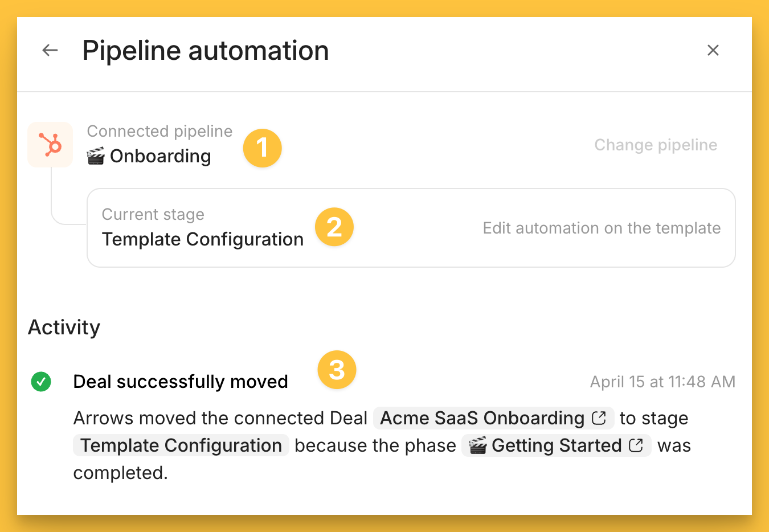
Task: Click the back arrow icon
Action: tap(50, 50)
